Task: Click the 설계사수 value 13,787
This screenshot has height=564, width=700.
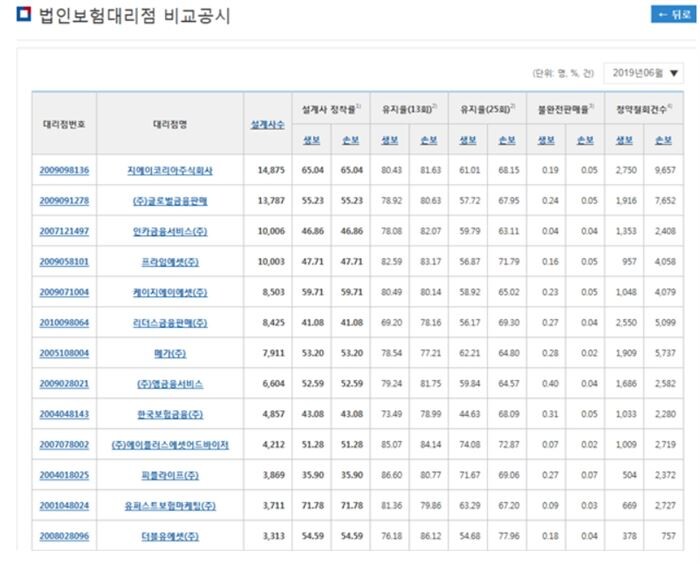Action: pyautogui.click(x=271, y=201)
